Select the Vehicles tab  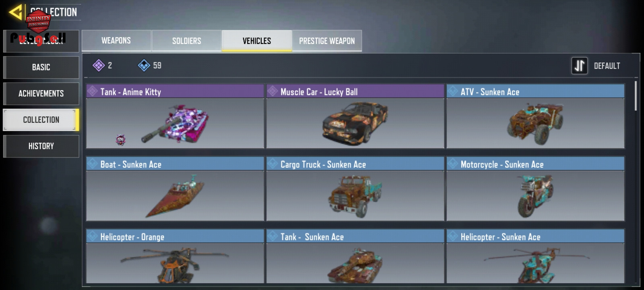pyautogui.click(x=257, y=41)
